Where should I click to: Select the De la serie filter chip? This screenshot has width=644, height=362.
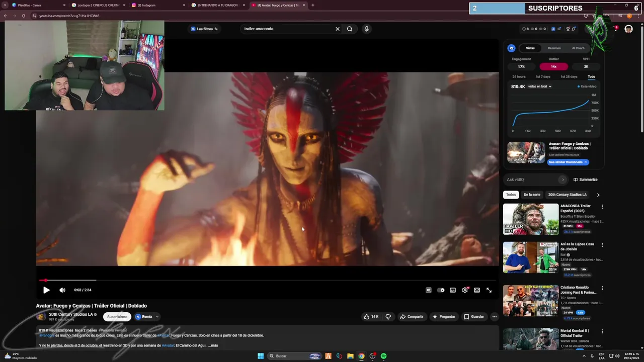[x=532, y=195]
